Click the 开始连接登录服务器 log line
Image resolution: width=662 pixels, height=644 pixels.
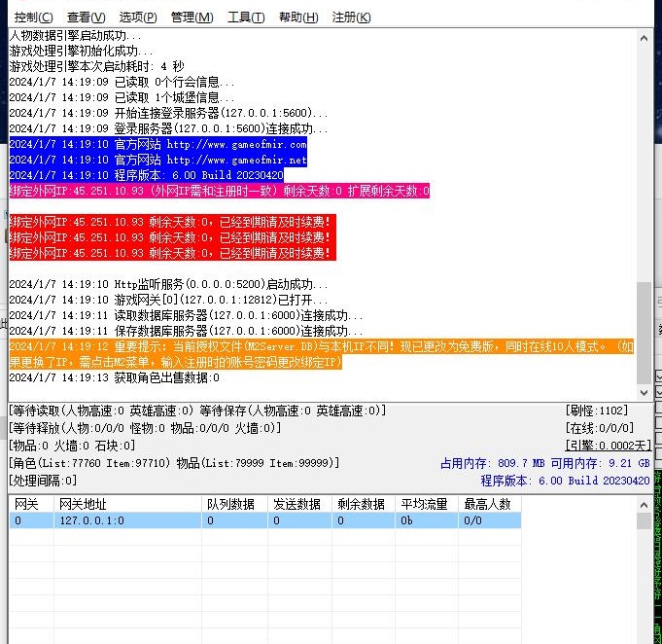point(168,113)
